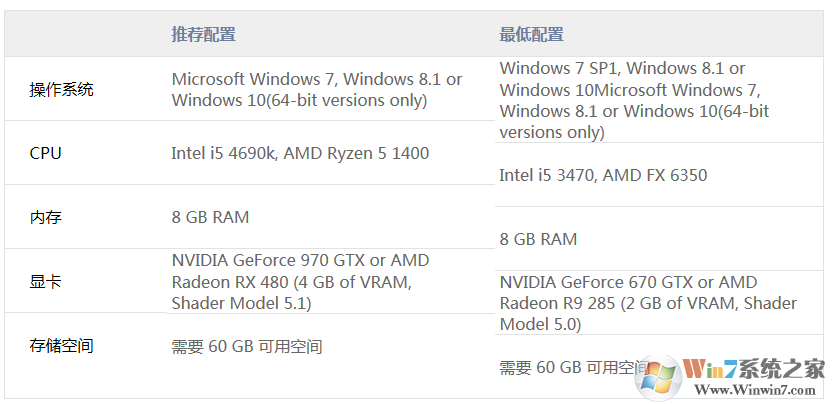The image size is (832, 404).
Task: Click the recommended 8 GB RAM cell
Action: tap(210, 217)
